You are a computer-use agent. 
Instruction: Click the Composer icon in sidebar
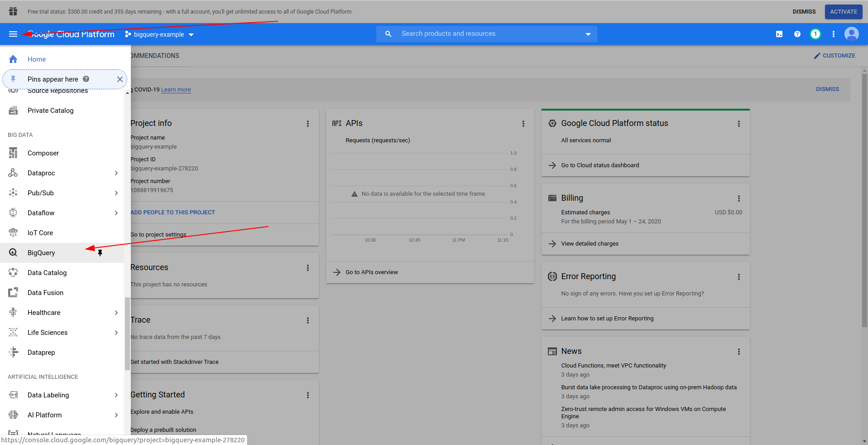click(13, 153)
